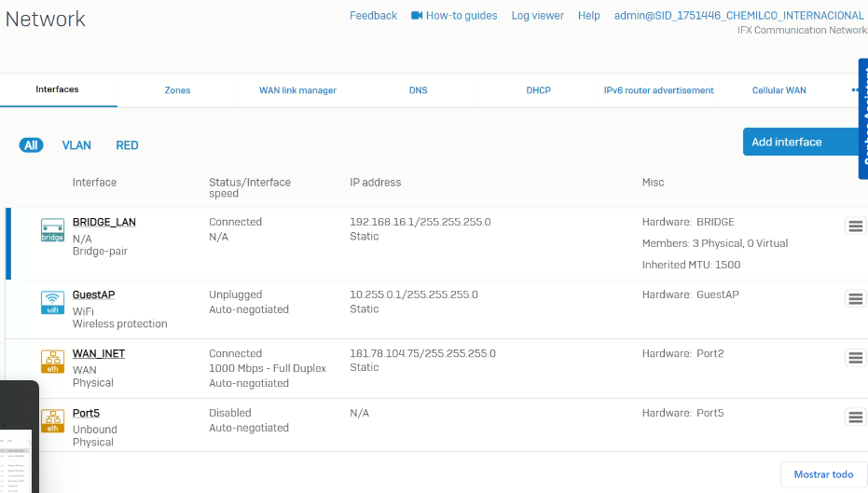Viewport: 868px width, 493px height.
Task: Switch to the Zones tab
Action: tap(177, 90)
